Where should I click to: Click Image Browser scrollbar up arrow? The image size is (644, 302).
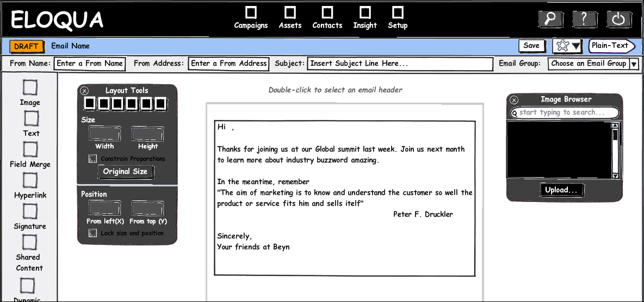point(615,126)
